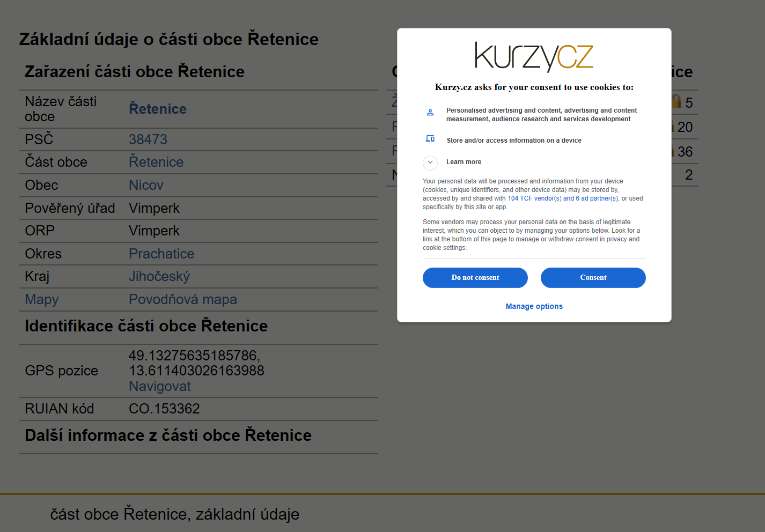Open the bold Řetenice name link
This screenshot has width=765, height=532.
[x=158, y=109]
